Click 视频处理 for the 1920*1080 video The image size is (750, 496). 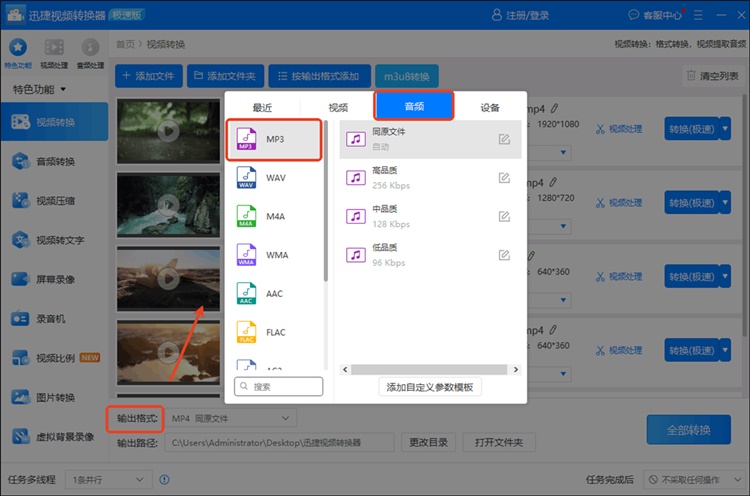[x=619, y=129]
